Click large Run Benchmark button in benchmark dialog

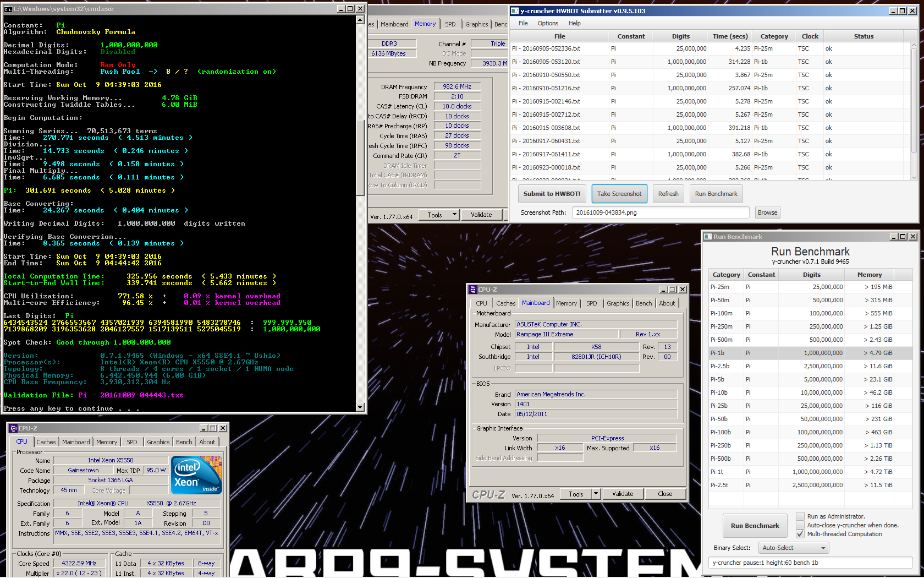[755, 526]
